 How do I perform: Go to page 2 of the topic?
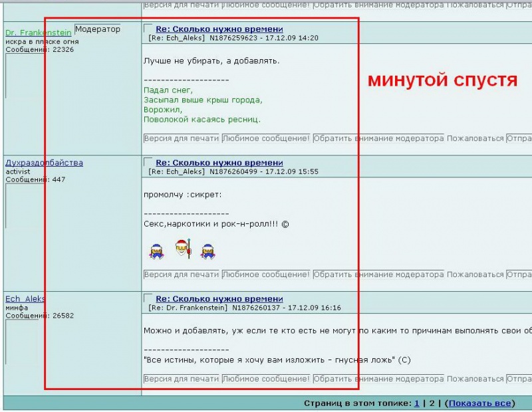[x=432, y=403]
